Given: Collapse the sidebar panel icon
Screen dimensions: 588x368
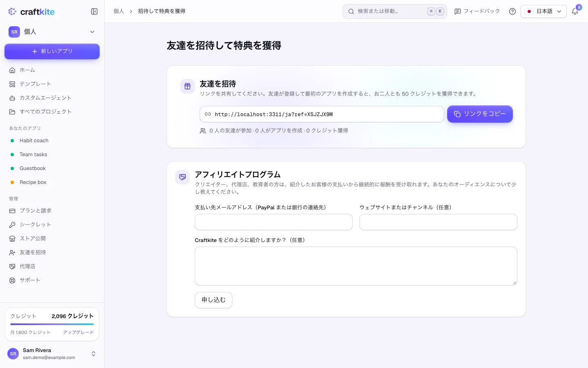Looking at the screenshot, I should point(94,11).
